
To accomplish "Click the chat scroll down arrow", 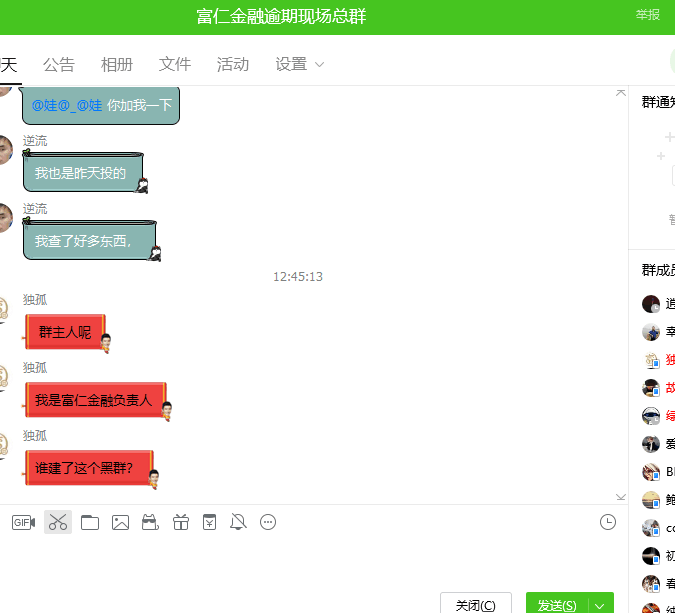I will pos(620,497).
